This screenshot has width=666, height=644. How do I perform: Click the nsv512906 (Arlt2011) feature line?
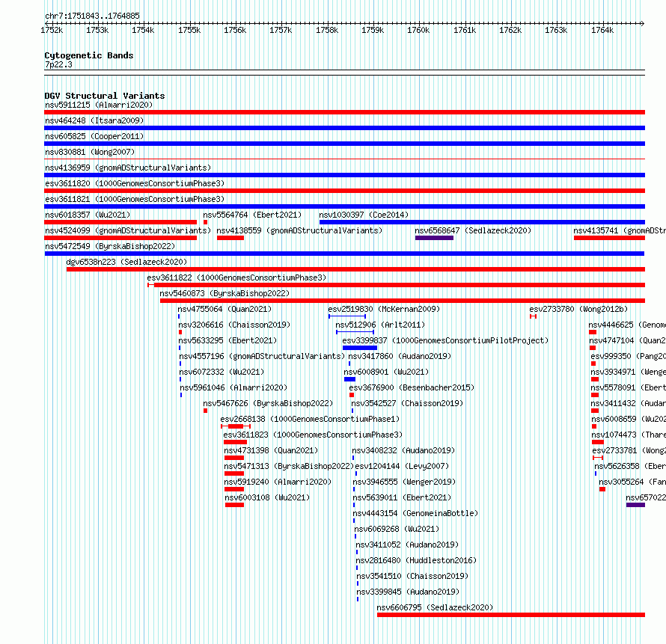pos(355,332)
